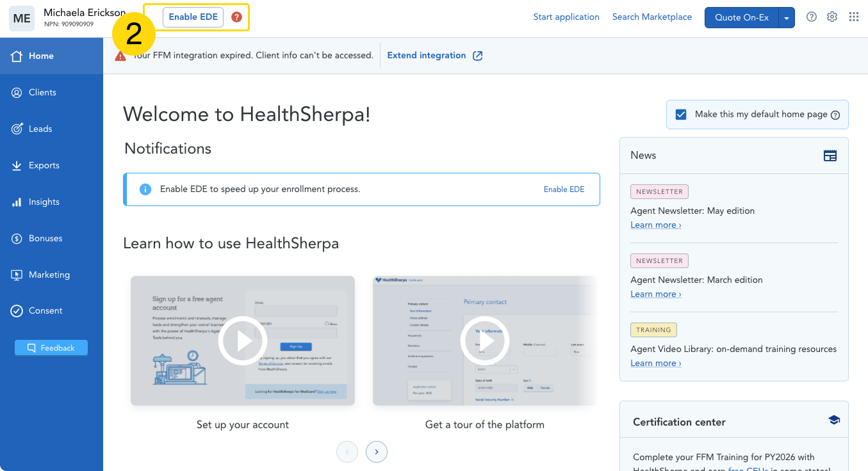Open Learn more under May edition newsletter
This screenshot has width=868, height=471.
[655, 225]
